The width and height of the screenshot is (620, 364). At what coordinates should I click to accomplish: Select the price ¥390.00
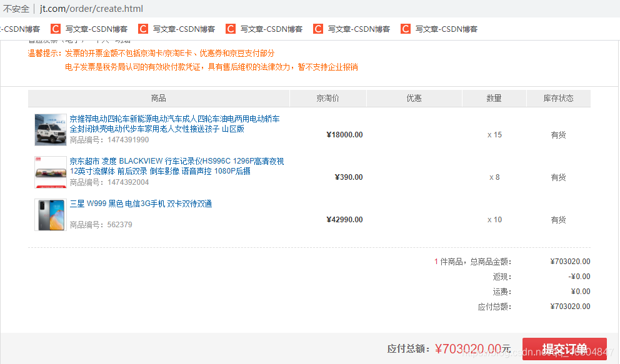(348, 177)
